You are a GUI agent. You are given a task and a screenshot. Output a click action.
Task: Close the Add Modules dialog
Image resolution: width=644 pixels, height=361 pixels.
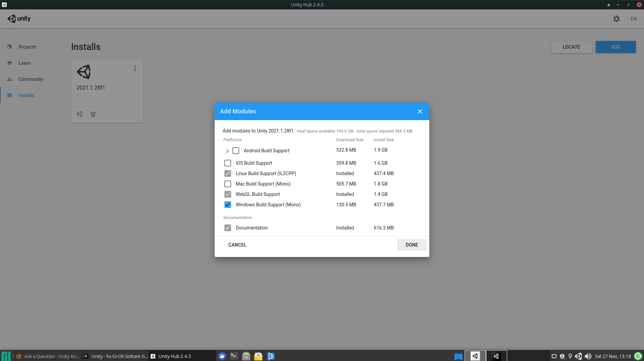(420, 111)
